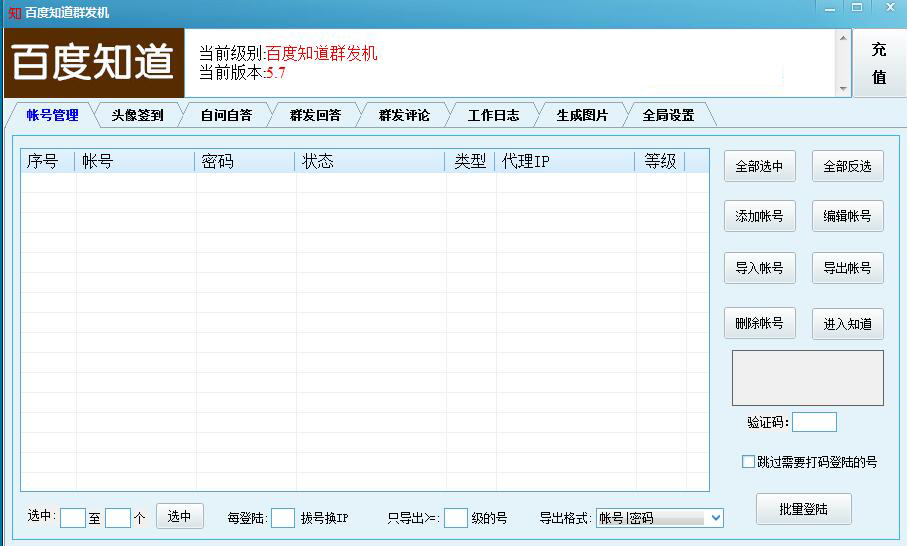Click the 当前级别 level text
The width and height of the screenshot is (907, 546).
tap(288, 53)
